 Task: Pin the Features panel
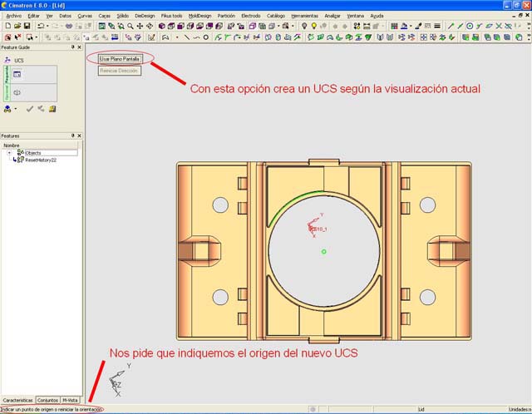[x=74, y=136]
